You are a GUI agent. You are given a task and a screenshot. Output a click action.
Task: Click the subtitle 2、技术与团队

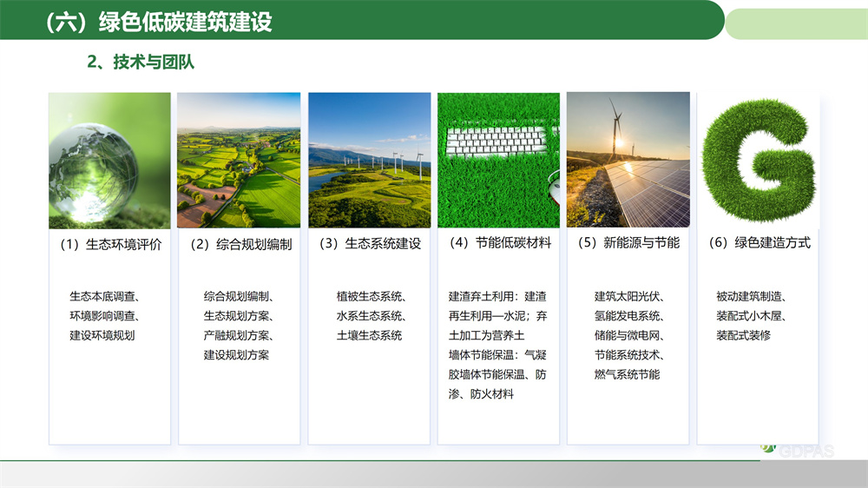tap(140, 62)
